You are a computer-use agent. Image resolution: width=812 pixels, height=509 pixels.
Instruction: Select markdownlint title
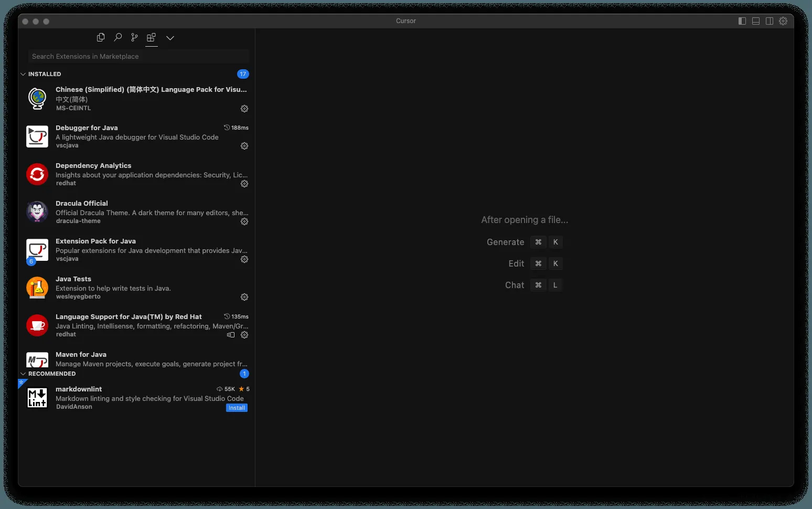79,389
